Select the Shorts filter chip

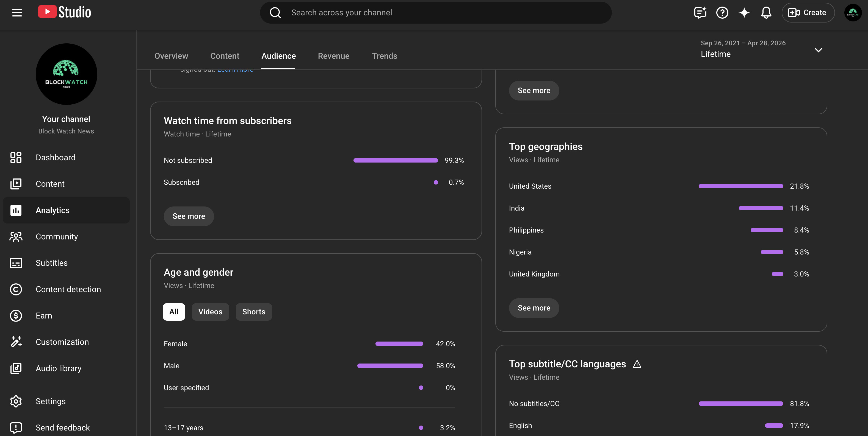coord(254,312)
